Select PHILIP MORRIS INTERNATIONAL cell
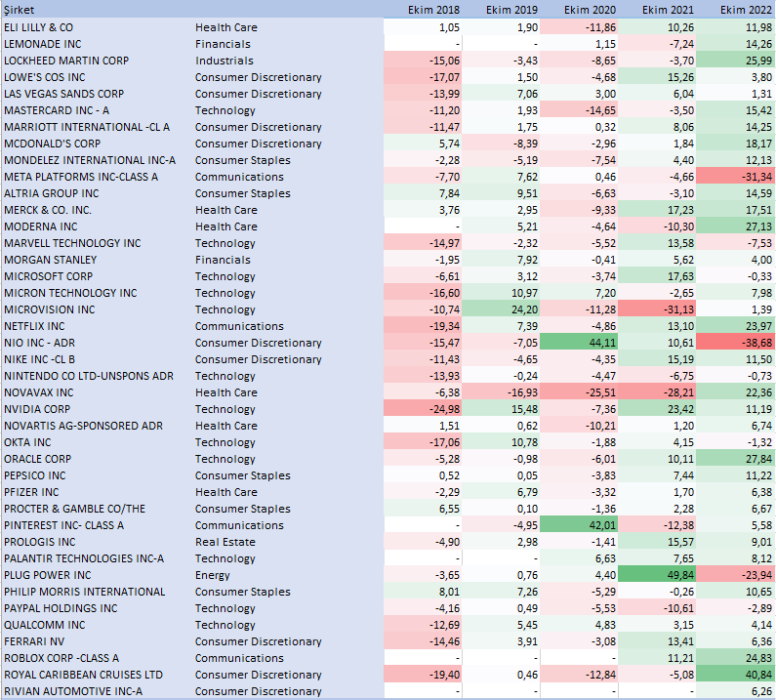 point(85,591)
